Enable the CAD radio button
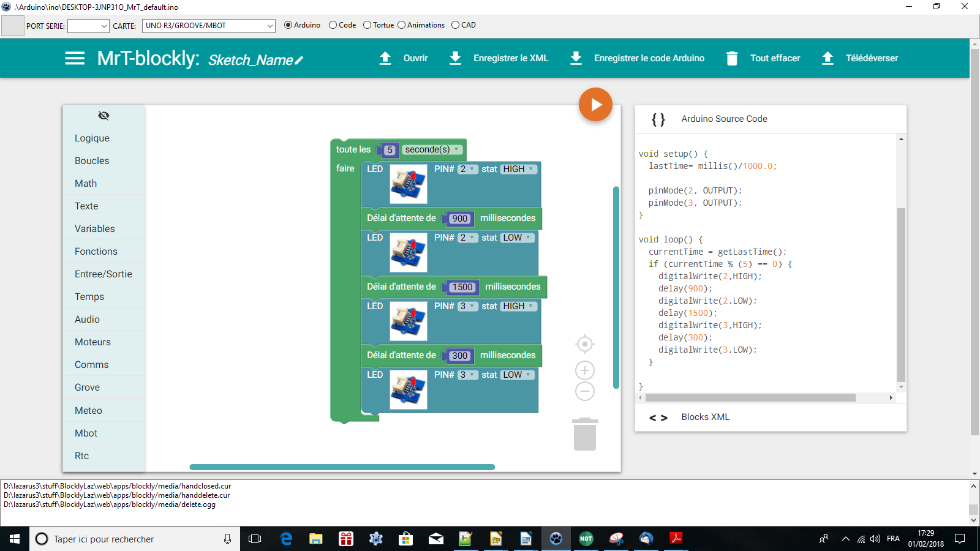980x551 pixels. tap(455, 25)
